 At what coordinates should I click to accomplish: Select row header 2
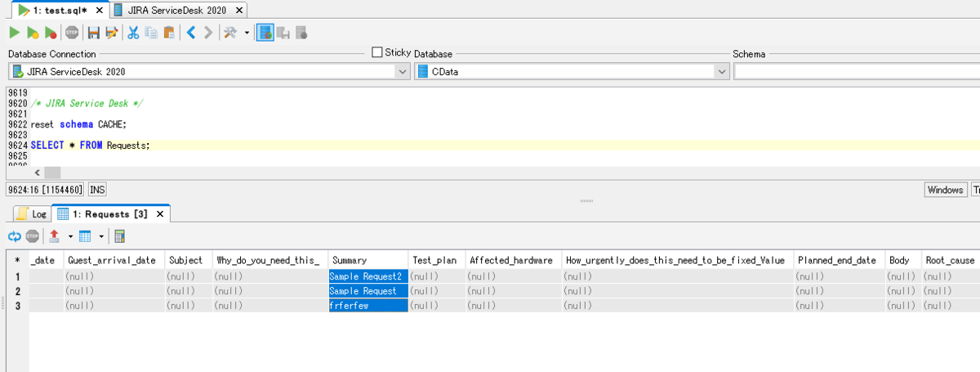17,290
